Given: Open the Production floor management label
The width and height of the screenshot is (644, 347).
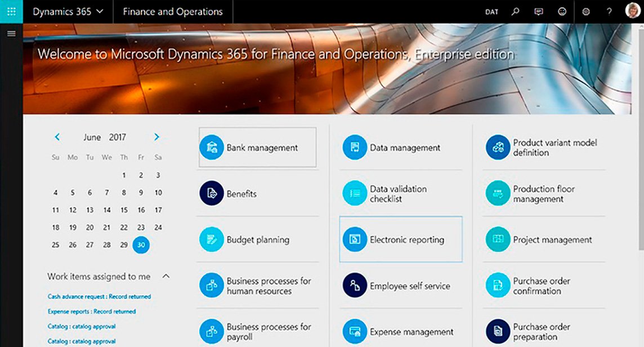Looking at the screenshot, I should coord(544,194).
